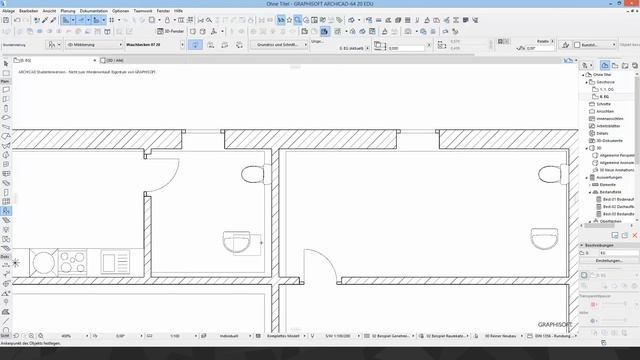Click the Einstellungen... button in the Navigator
This screenshot has width=640, height=360.
tap(609, 260)
